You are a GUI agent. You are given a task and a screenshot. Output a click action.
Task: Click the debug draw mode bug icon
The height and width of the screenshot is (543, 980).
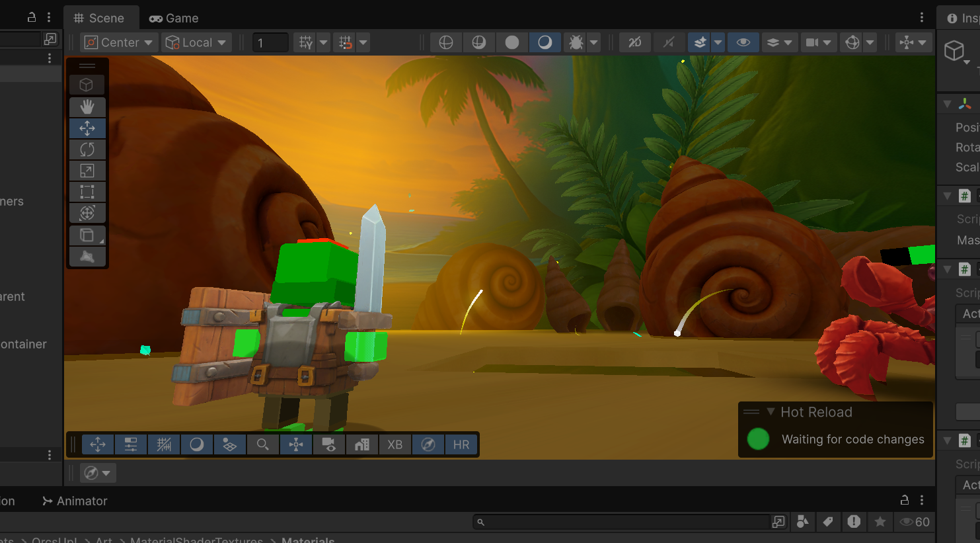(x=576, y=42)
